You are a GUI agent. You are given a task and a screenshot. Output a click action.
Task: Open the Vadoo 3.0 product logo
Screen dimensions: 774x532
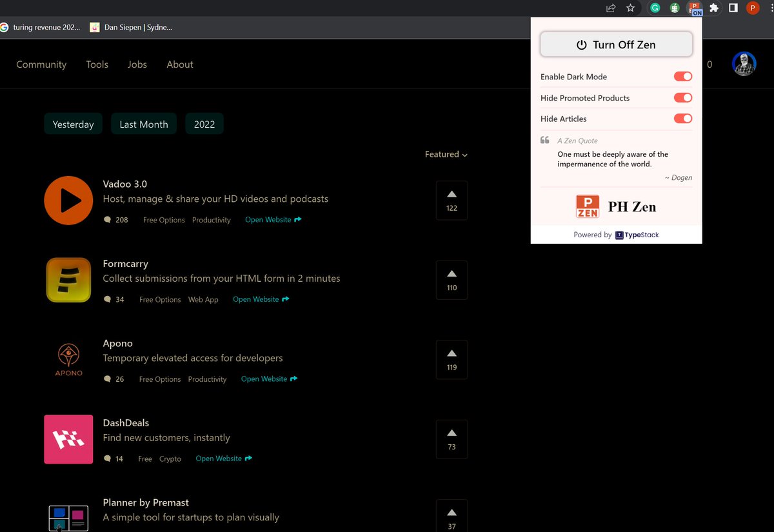(x=68, y=201)
